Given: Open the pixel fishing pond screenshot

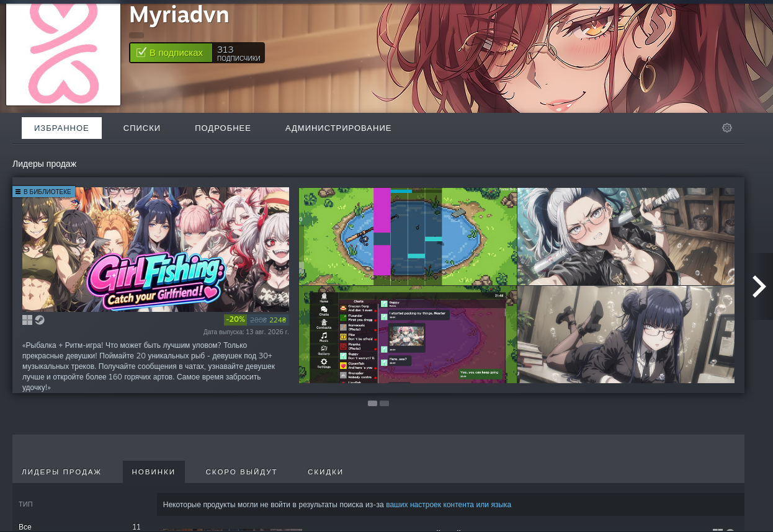Looking at the screenshot, I should [408, 236].
